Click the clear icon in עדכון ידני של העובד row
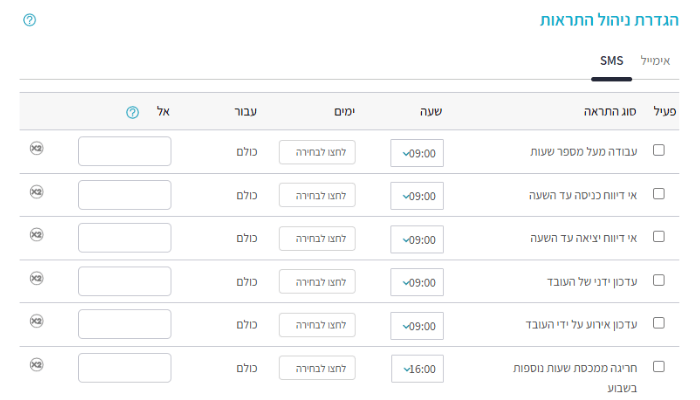This screenshot has width=700, height=400. 37,278
